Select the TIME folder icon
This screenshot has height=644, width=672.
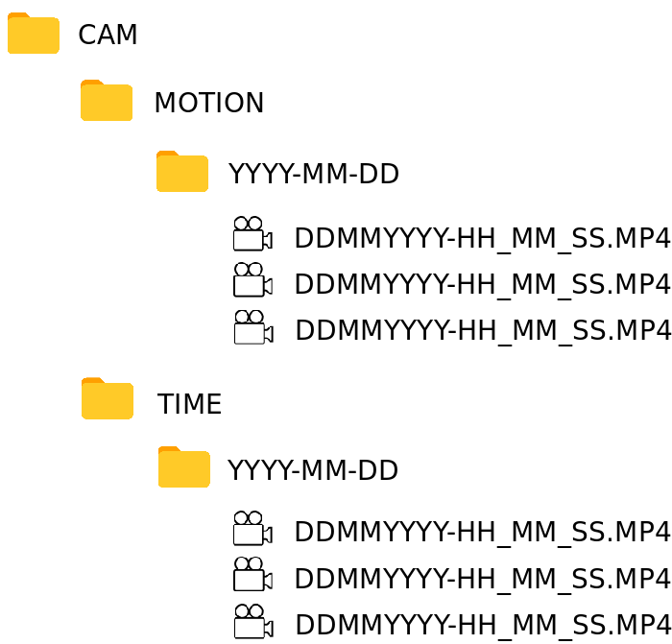click(108, 398)
